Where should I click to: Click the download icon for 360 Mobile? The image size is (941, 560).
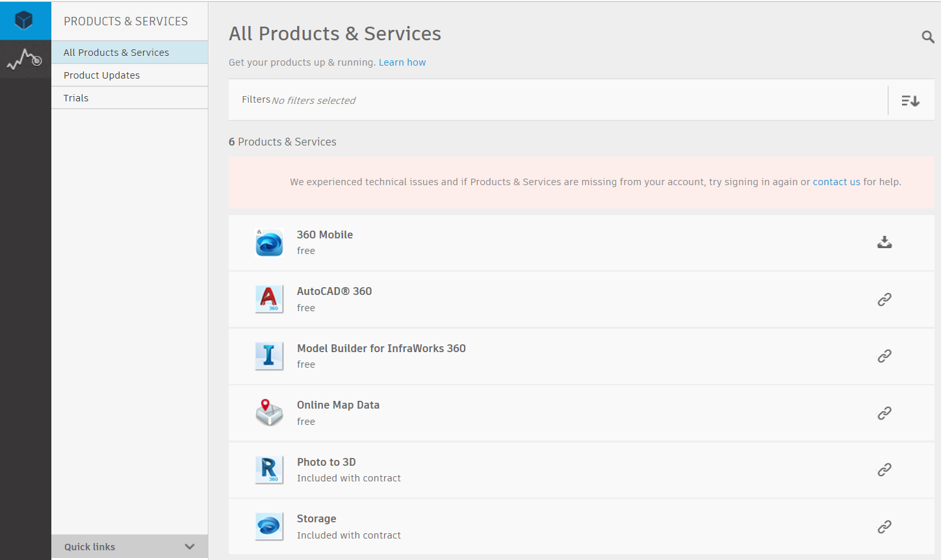(884, 242)
